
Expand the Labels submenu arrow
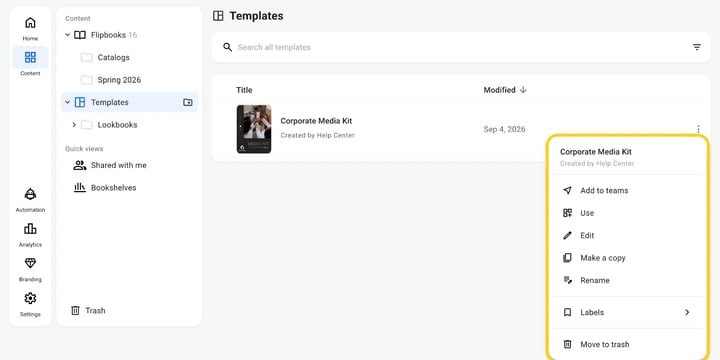pos(687,312)
